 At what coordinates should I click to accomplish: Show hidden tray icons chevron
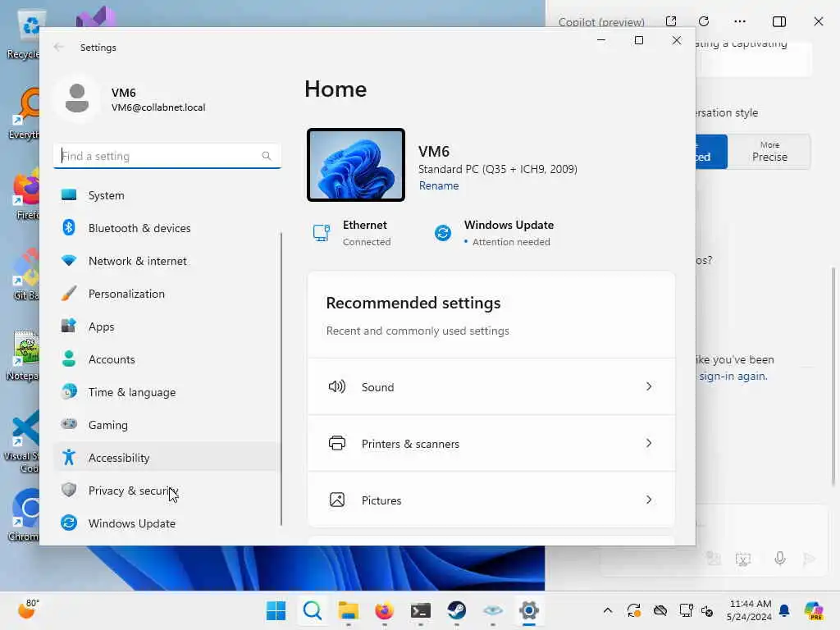pos(608,610)
